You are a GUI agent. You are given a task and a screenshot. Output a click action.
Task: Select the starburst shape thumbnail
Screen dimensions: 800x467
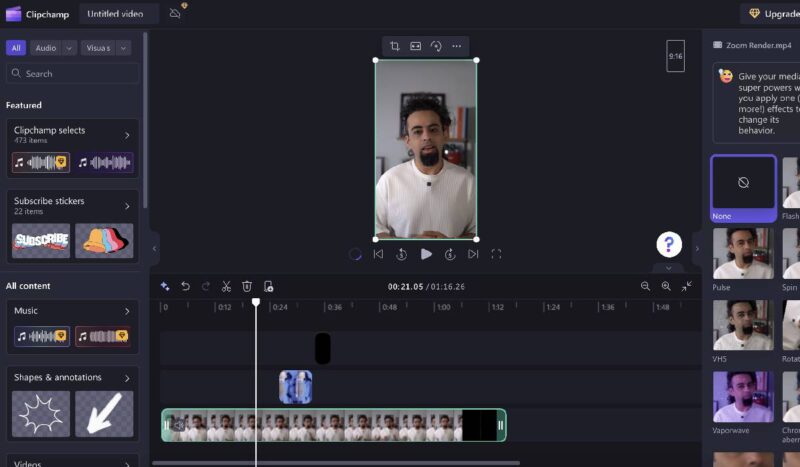[41, 413]
